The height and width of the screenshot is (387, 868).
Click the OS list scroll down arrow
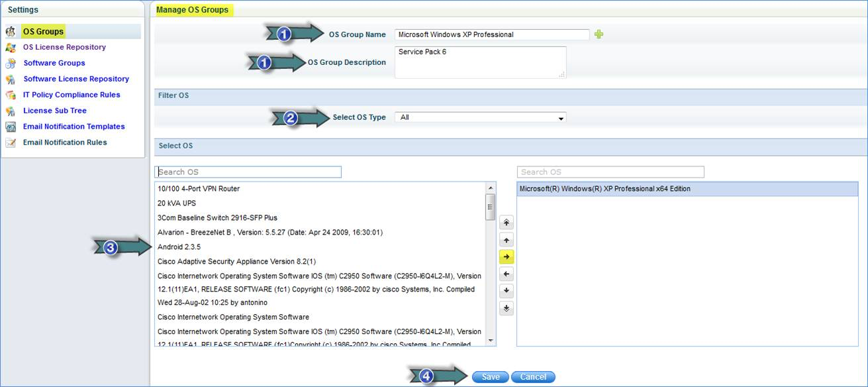(x=491, y=341)
